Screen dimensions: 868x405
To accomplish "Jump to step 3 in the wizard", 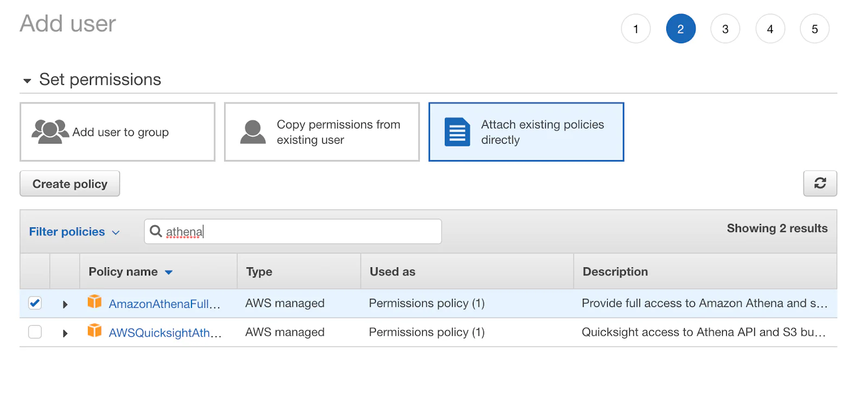I will (725, 29).
